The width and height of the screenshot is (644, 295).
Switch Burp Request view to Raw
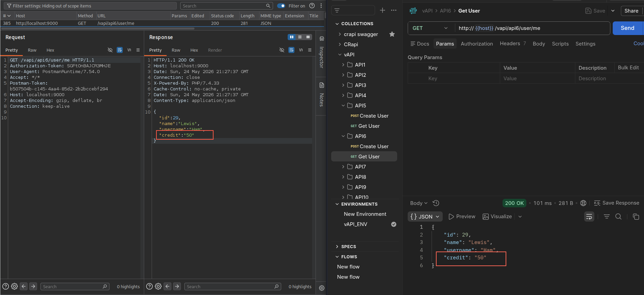tap(32, 50)
